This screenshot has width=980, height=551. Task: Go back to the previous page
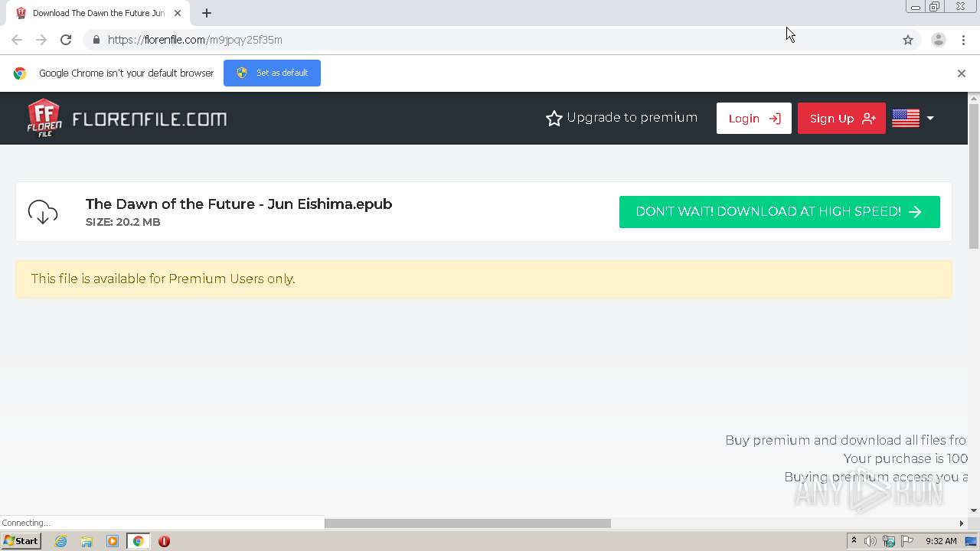(x=17, y=40)
